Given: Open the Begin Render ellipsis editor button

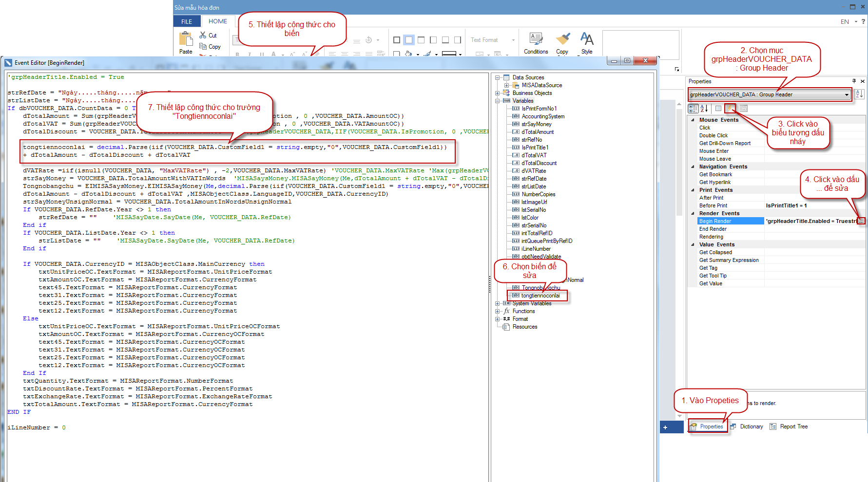Looking at the screenshot, I should coord(861,221).
